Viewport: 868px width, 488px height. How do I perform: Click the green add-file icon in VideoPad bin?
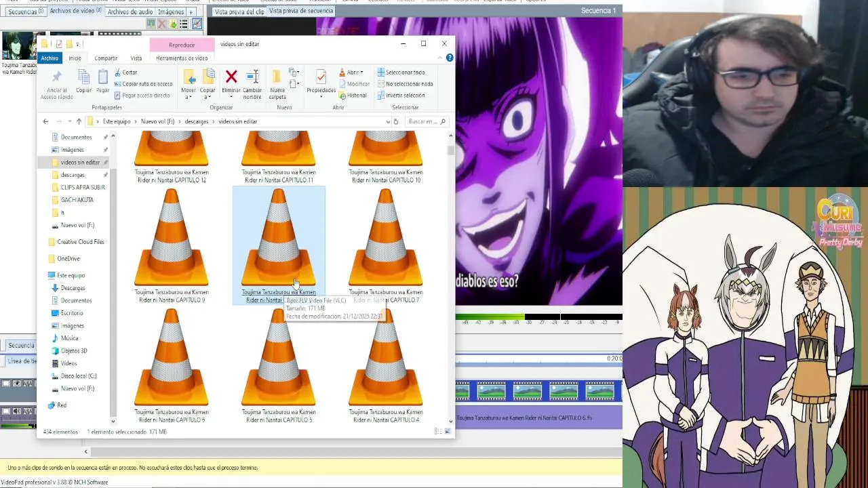tap(173, 24)
